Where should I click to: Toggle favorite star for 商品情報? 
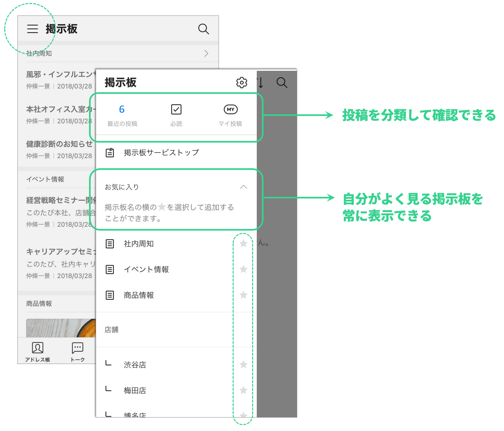[x=243, y=295]
